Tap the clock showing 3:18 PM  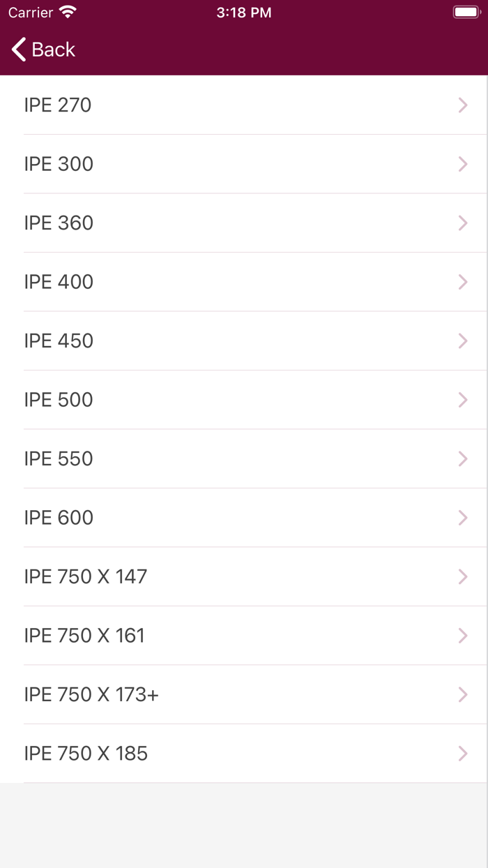243,12
